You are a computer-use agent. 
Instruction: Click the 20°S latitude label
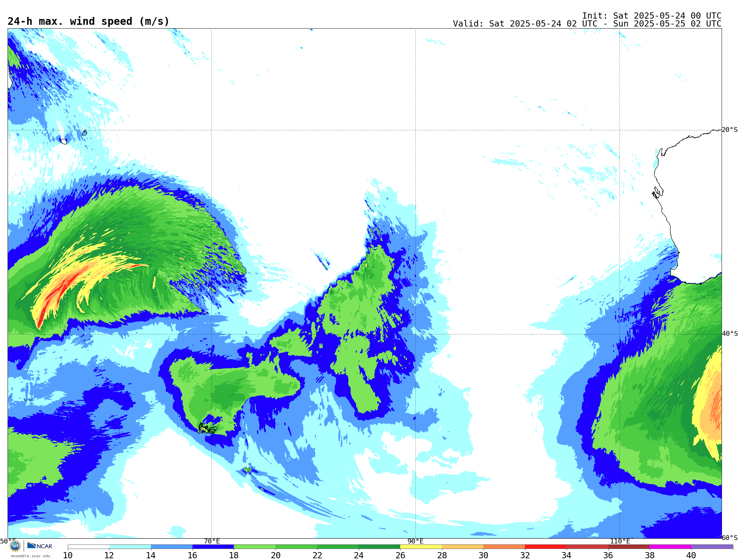point(730,130)
